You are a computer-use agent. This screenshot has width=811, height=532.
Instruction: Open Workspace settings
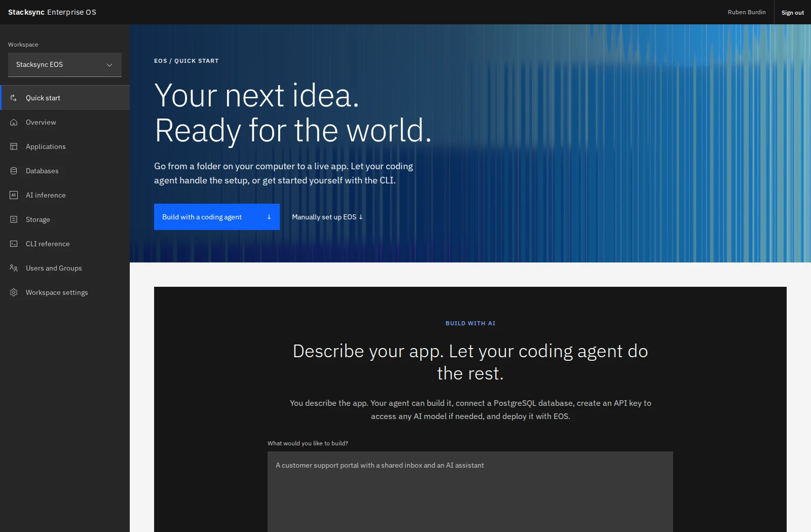(x=65, y=292)
